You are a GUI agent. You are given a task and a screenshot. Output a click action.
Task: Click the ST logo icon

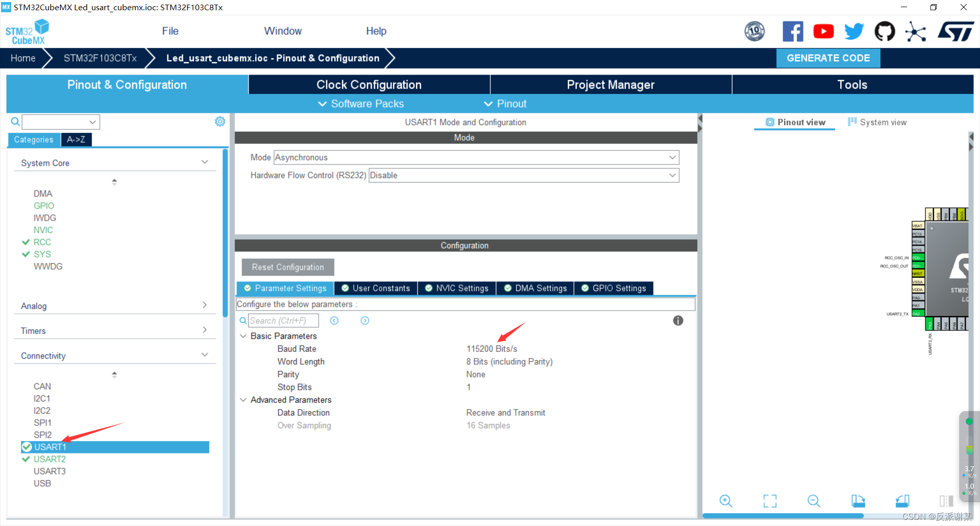coord(955,31)
